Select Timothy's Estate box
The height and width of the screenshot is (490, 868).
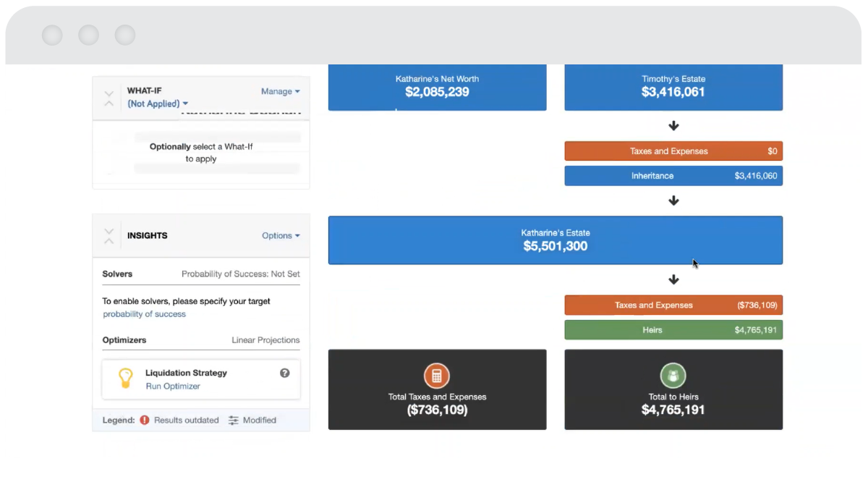click(673, 87)
